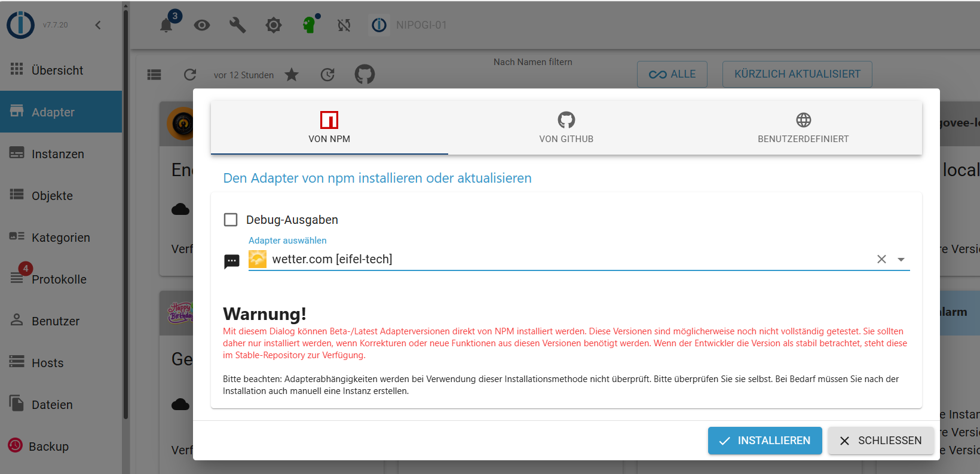The width and height of the screenshot is (980, 474).
Task: Select Adapter in the sidebar
Action: pyautogui.click(x=61, y=112)
